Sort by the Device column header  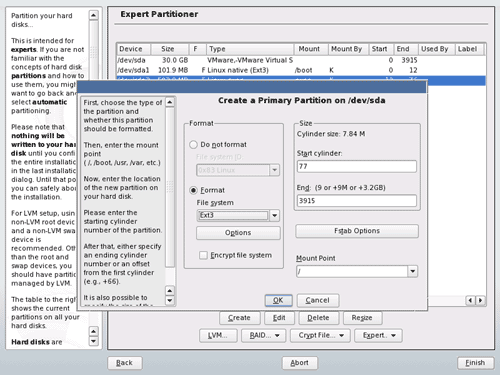pyautogui.click(x=134, y=49)
